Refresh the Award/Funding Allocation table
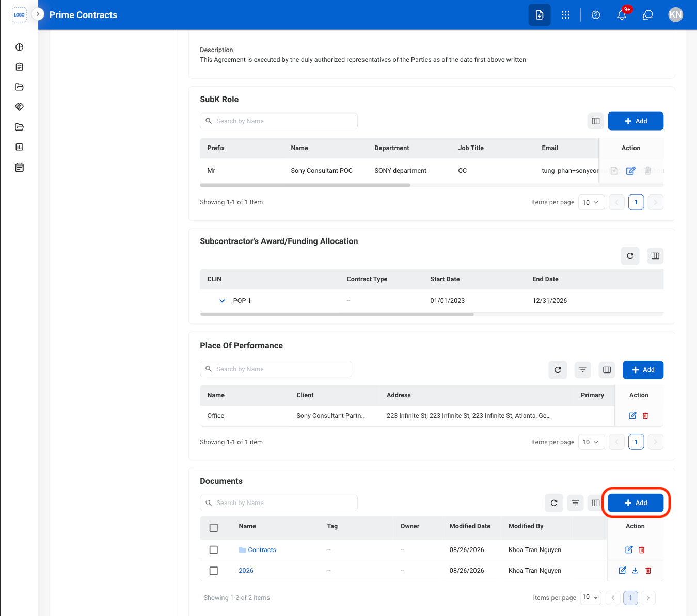This screenshot has height=616, width=697. coord(630,256)
